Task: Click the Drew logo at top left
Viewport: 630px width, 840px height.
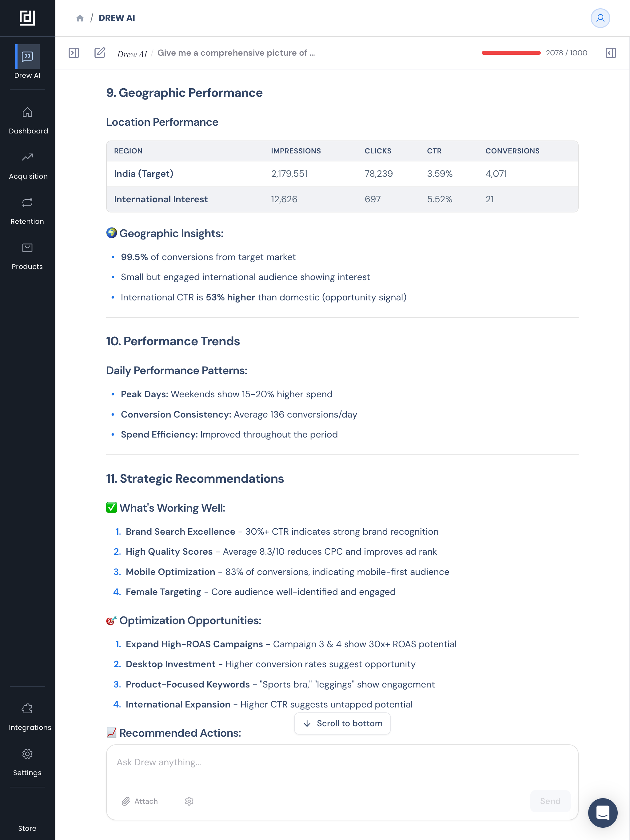Action: click(27, 18)
